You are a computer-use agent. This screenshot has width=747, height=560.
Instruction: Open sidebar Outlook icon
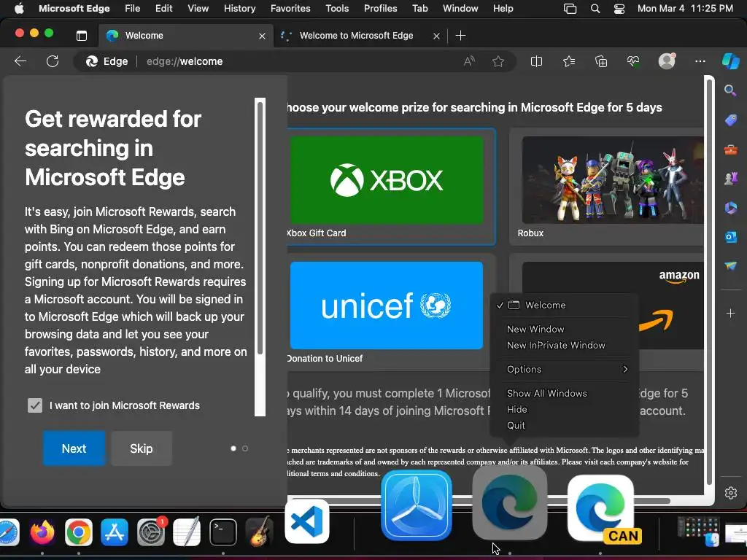pyautogui.click(x=731, y=237)
